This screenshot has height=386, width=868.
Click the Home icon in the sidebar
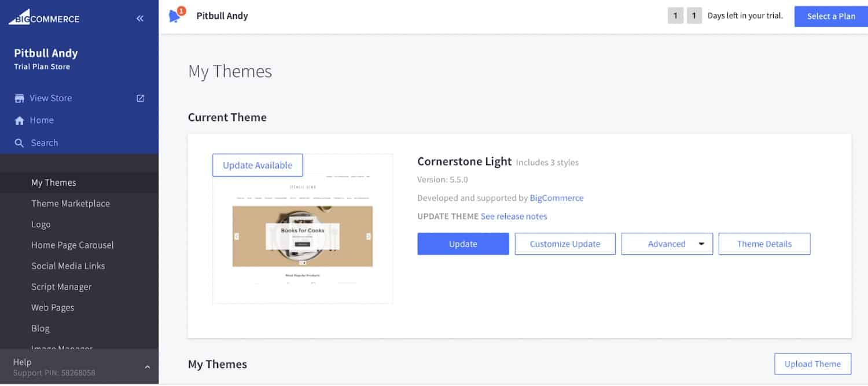[20, 120]
